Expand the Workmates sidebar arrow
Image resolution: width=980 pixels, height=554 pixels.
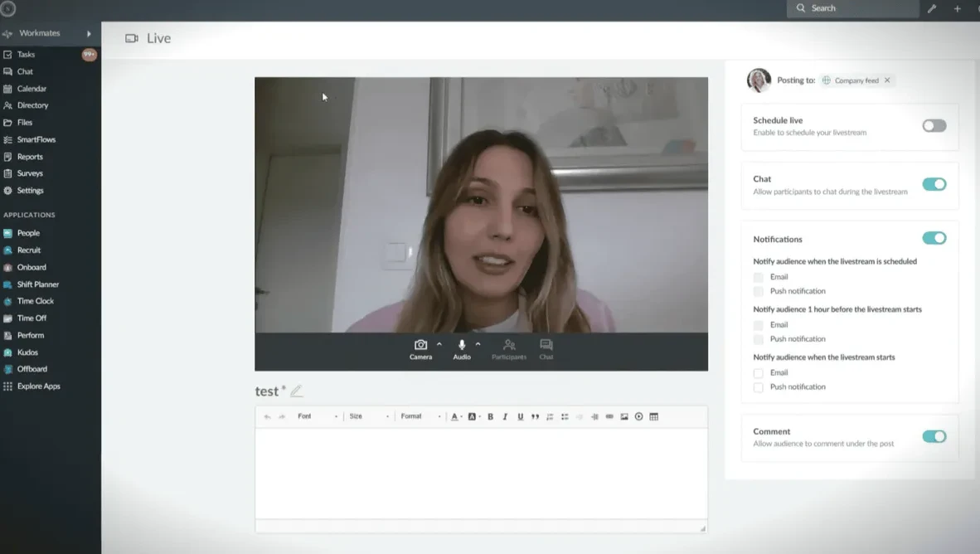89,34
